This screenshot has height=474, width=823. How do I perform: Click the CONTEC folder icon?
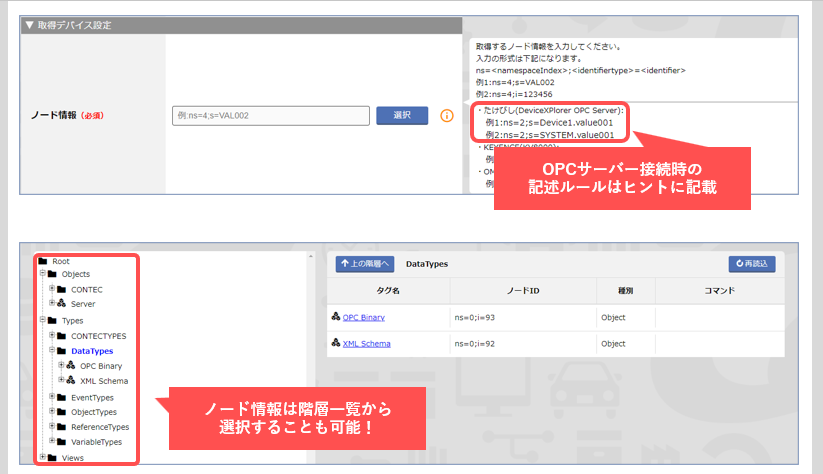tap(62, 289)
